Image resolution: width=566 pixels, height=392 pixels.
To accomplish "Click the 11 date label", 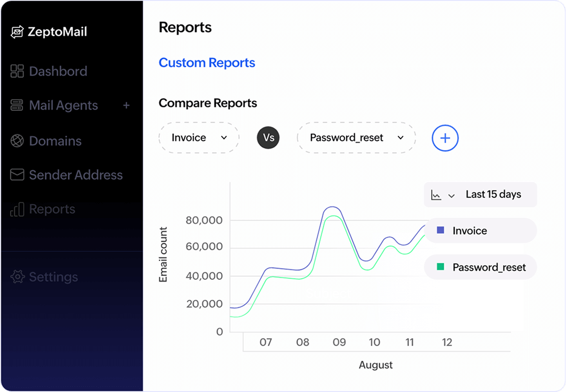I will [x=410, y=342].
